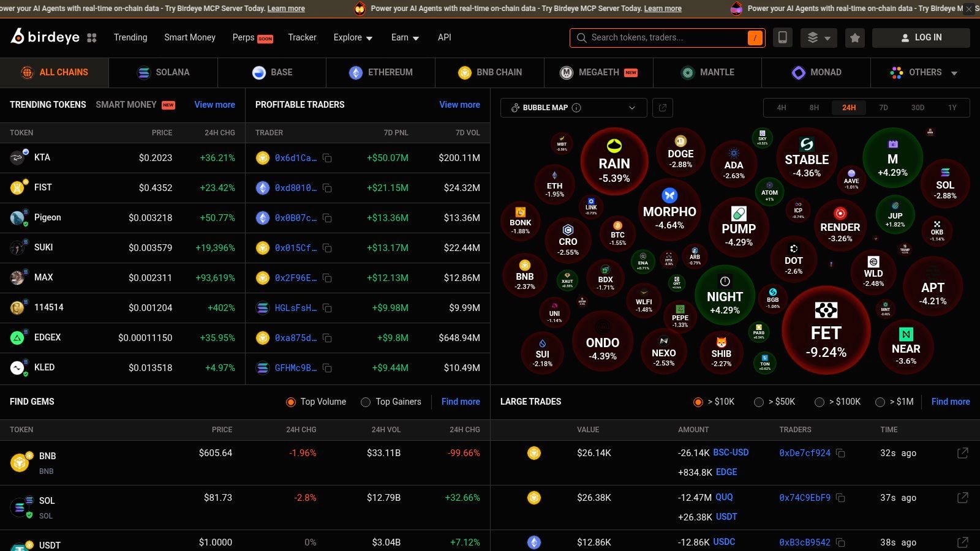Viewport: 980px width, 551px height.
Task: Expand the Others chains dropdown
Action: (x=925, y=72)
